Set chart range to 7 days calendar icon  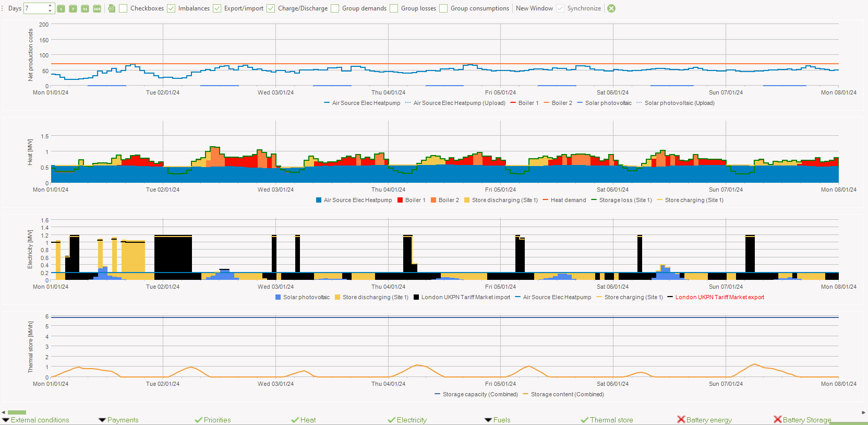click(73, 8)
